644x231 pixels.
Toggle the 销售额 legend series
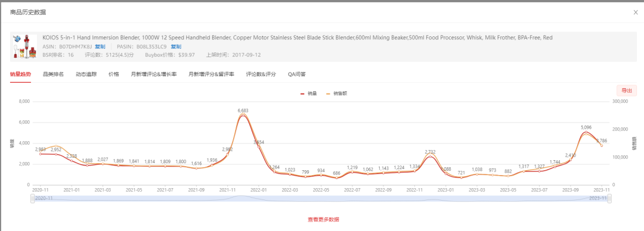click(337, 93)
